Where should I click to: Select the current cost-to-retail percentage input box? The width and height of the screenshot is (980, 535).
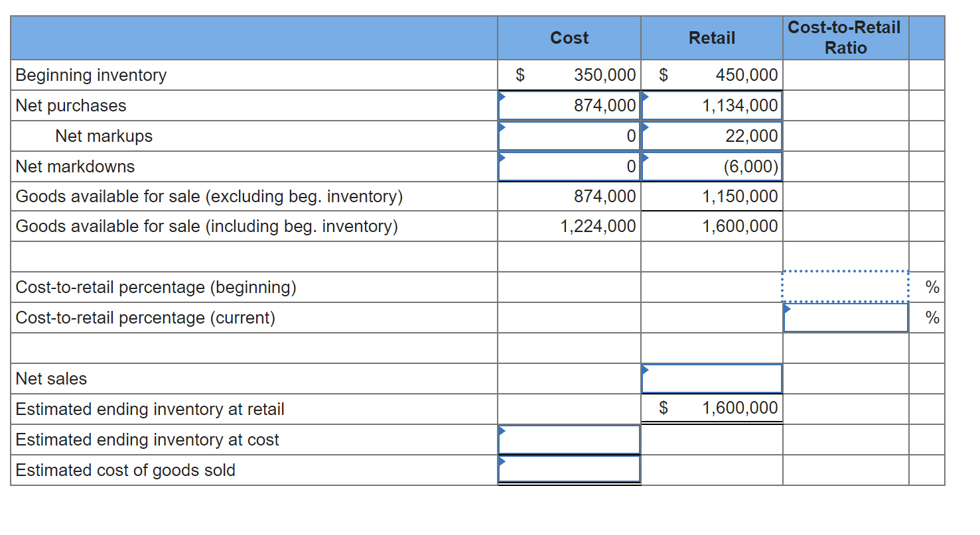845,318
